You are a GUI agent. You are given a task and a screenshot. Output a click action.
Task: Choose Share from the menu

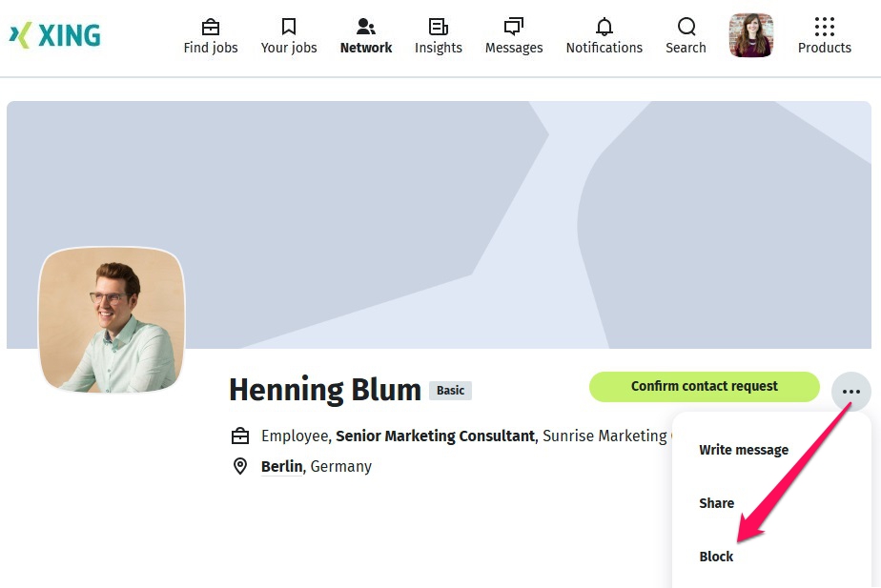pyautogui.click(x=717, y=503)
